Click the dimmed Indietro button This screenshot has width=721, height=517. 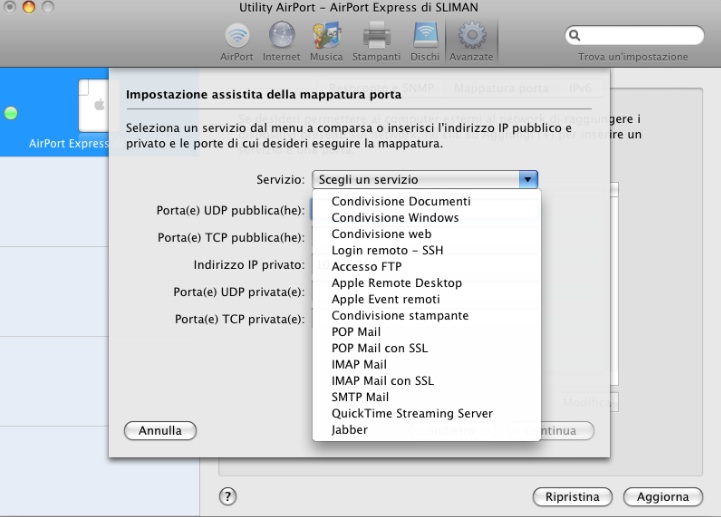pyautogui.click(x=452, y=431)
